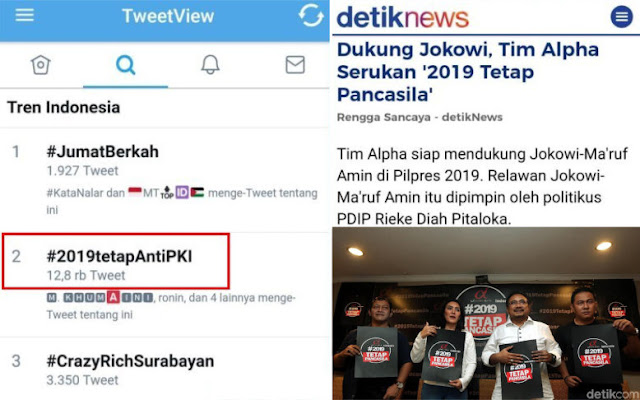Open the 'Dukung Jokowi, Tim Alpha' article headline

click(x=468, y=72)
